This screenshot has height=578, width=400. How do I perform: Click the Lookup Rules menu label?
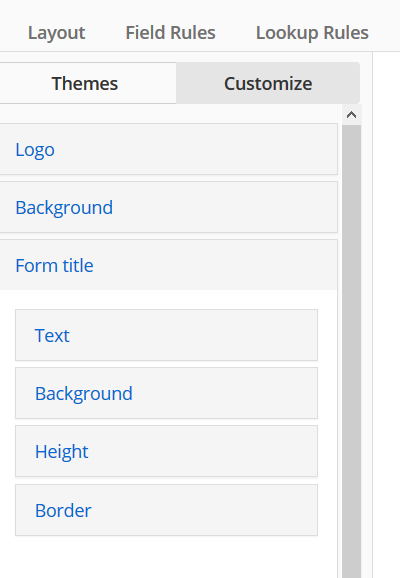pos(312,33)
